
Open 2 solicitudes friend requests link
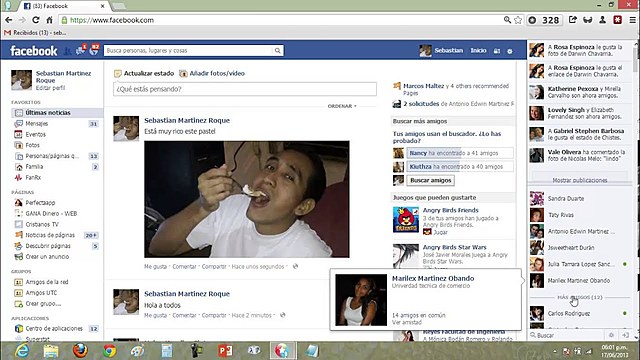pyautogui.click(x=421, y=104)
